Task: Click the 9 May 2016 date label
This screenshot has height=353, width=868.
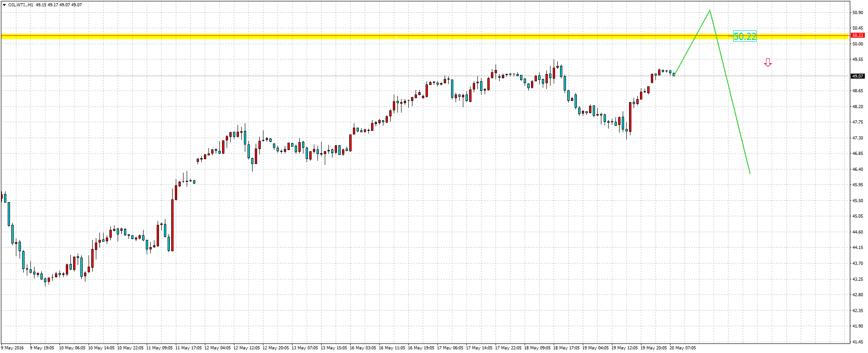Action: click(13, 348)
